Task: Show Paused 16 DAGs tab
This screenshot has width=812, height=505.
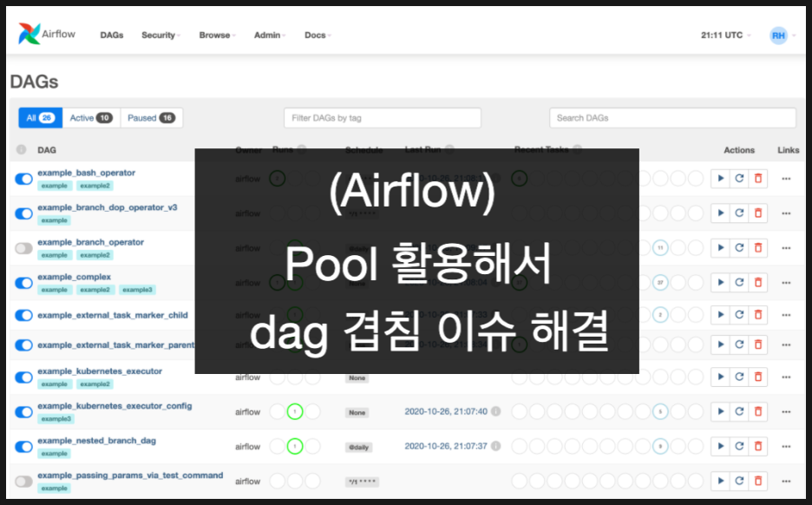Action: pos(151,118)
